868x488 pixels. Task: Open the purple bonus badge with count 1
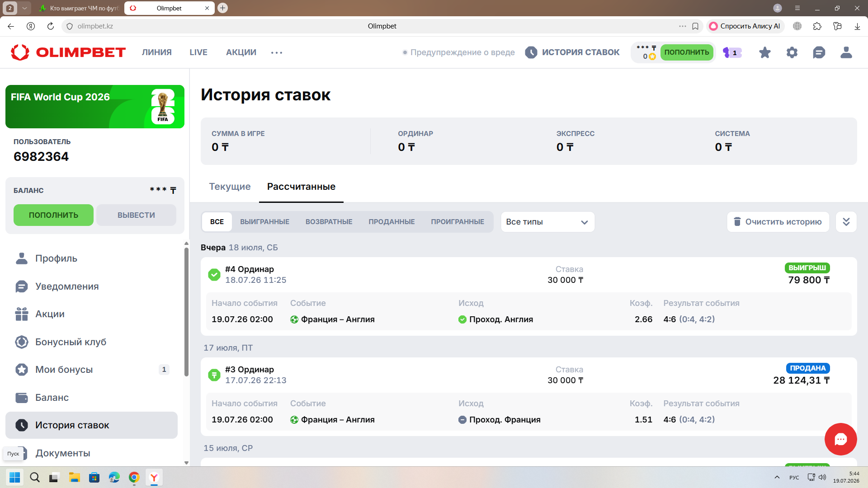(732, 52)
